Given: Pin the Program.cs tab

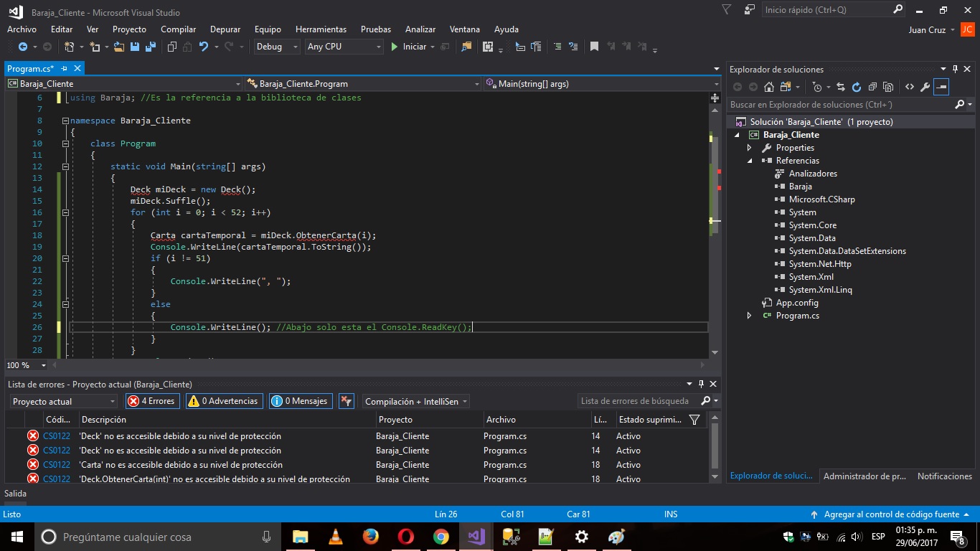Looking at the screenshot, I should 64,69.
